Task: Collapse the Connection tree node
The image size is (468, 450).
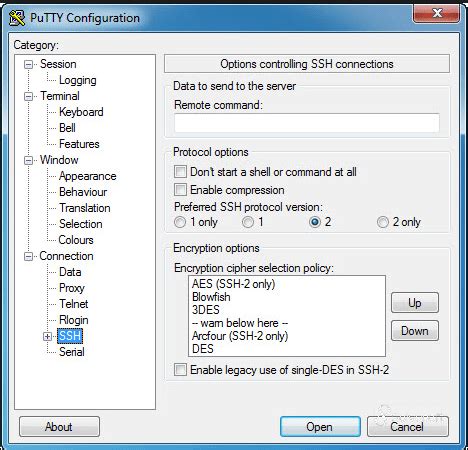Action: pyautogui.click(x=29, y=256)
